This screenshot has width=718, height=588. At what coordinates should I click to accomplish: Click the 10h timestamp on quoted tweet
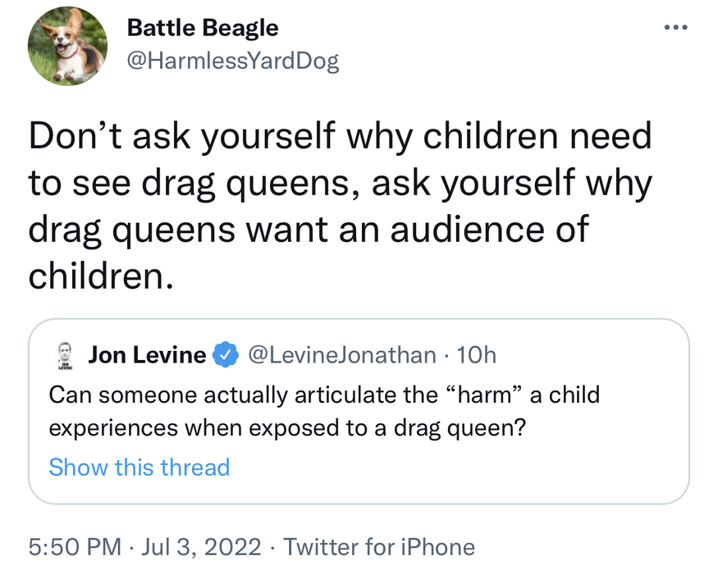(476, 355)
